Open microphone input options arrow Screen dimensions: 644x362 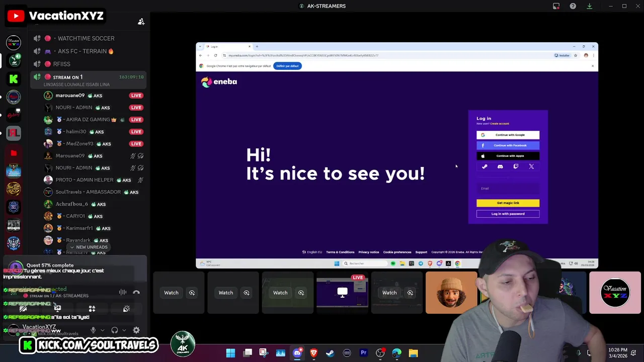102,330
